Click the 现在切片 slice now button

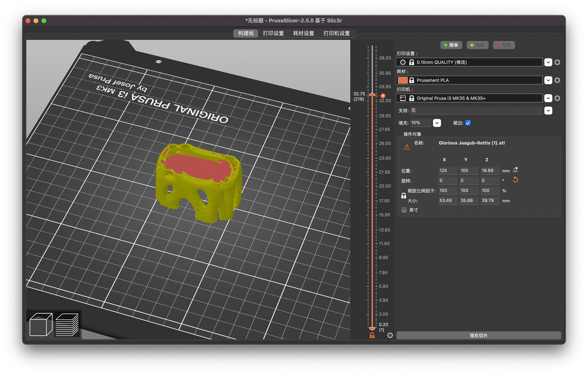479,336
